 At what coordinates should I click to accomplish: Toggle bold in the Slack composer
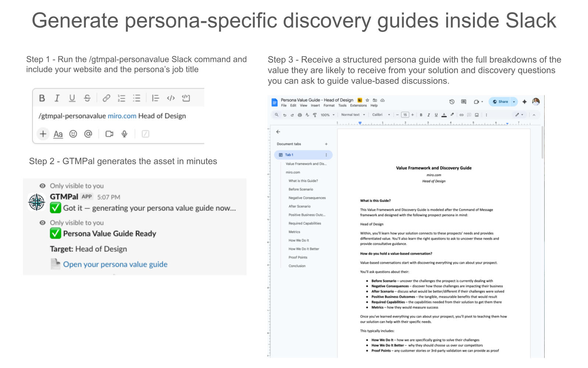42,98
